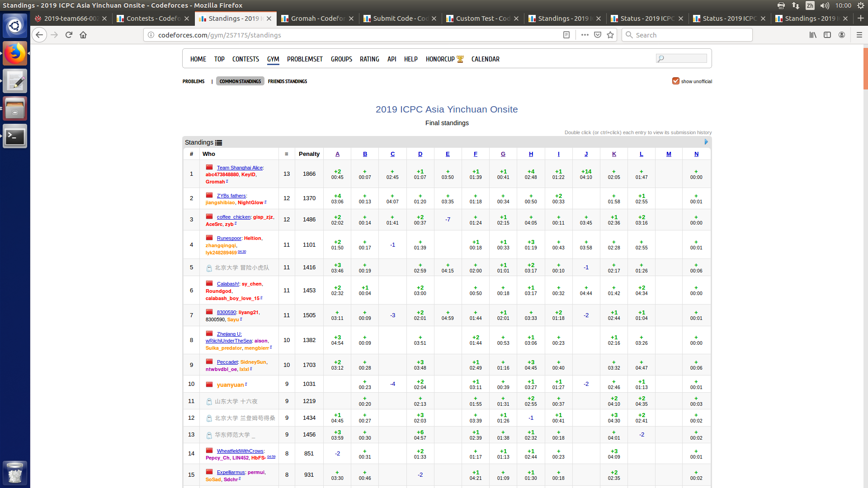Expand the standings right arrow
The height and width of the screenshot is (488, 868).
tap(706, 142)
